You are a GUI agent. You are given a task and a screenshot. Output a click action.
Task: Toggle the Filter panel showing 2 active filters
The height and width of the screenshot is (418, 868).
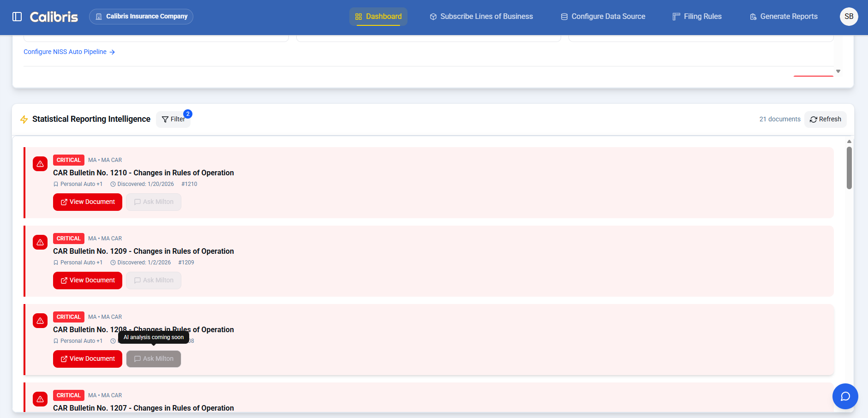pos(174,119)
